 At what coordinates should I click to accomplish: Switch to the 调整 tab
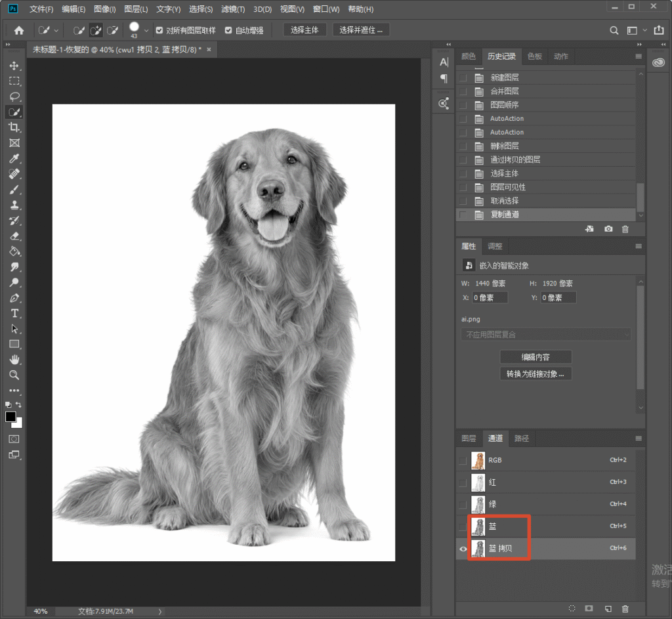tap(495, 246)
